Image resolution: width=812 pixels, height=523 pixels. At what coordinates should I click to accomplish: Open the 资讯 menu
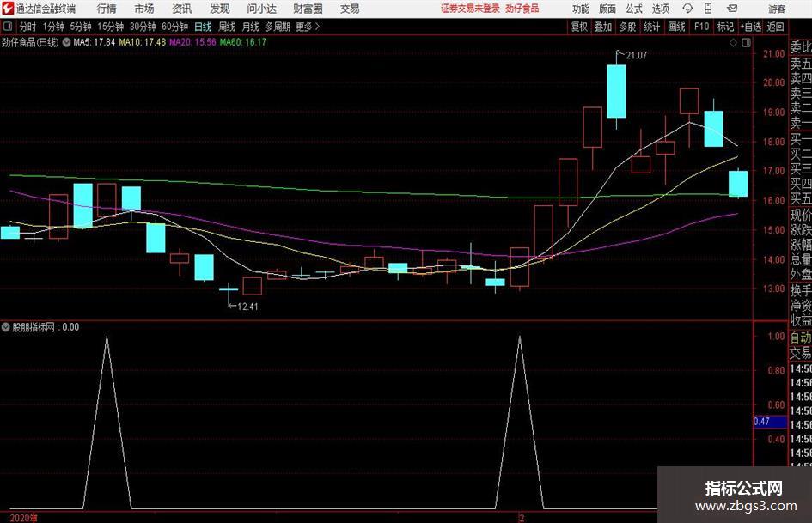tap(182, 9)
